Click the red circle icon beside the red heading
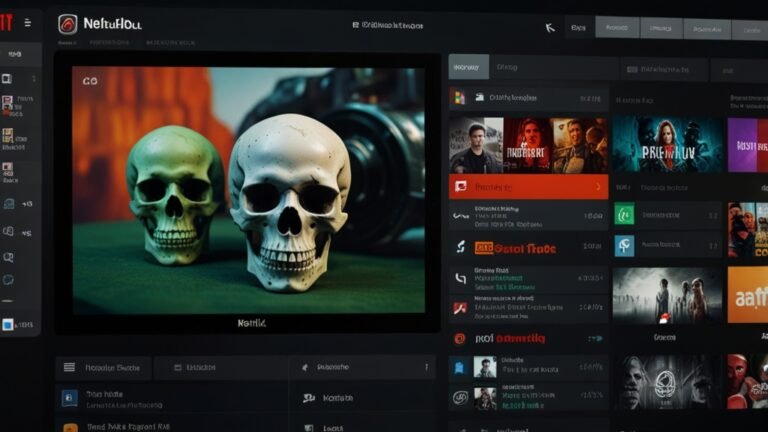 click(x=459, y=338)
